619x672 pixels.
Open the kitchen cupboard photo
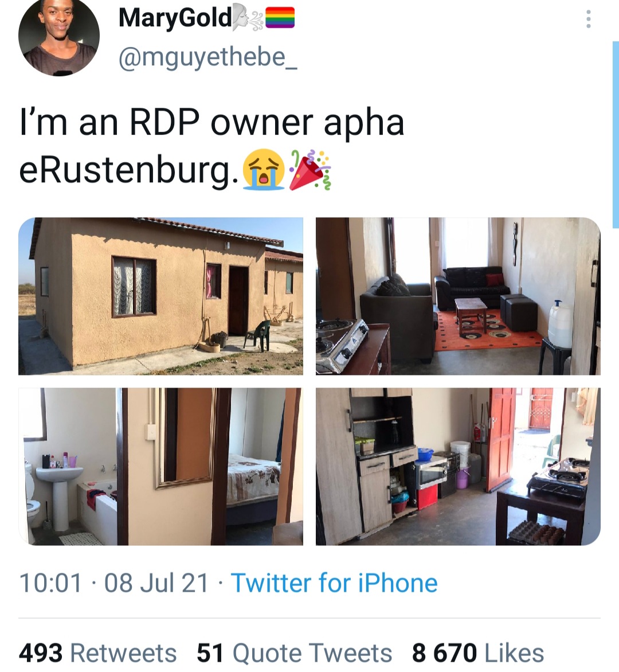click(458, 466)
